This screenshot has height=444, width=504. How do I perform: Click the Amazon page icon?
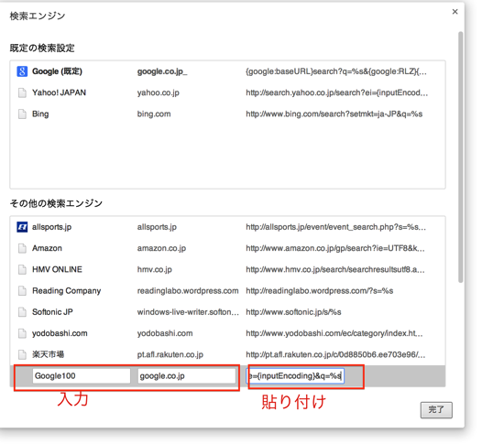pyautogui.click(x=22, y=248)
